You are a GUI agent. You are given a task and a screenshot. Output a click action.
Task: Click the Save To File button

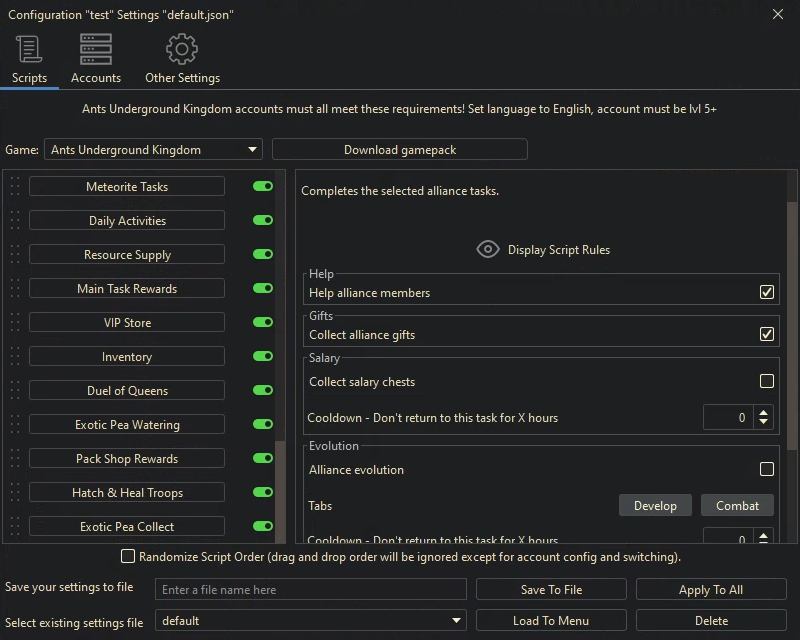(551, 589)
